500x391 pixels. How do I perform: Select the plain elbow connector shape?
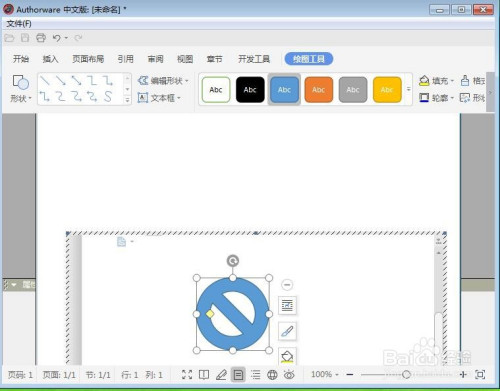pos(92,80)
